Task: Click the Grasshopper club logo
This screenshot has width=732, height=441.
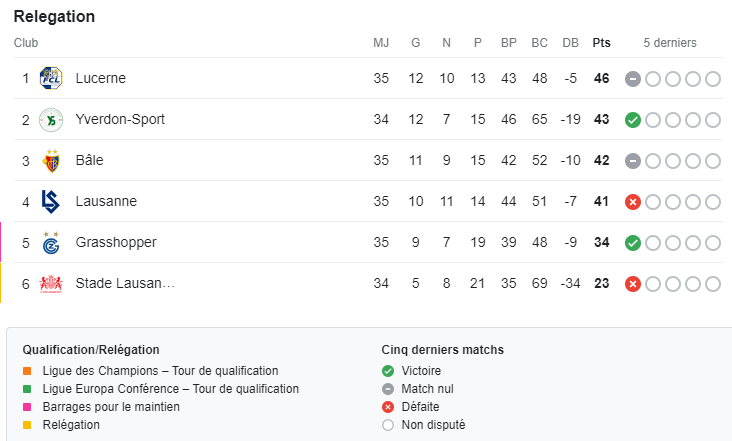Action: tap(50, 243)
